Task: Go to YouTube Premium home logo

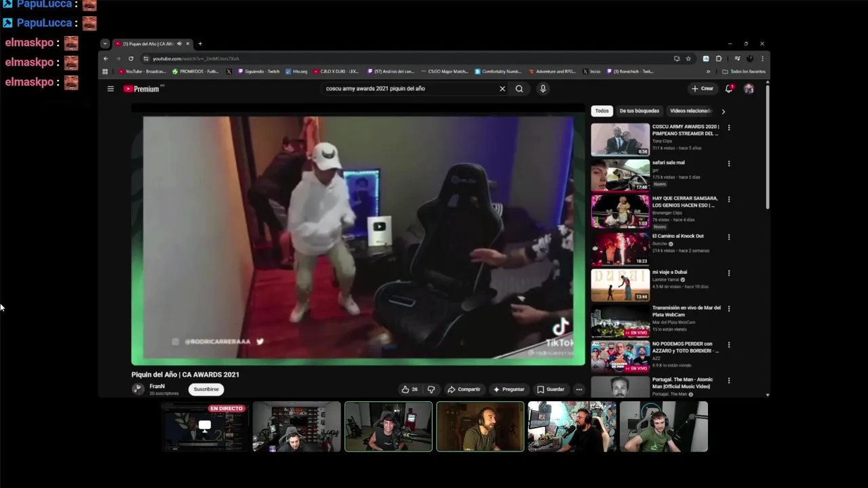Action: coord(141,89)
